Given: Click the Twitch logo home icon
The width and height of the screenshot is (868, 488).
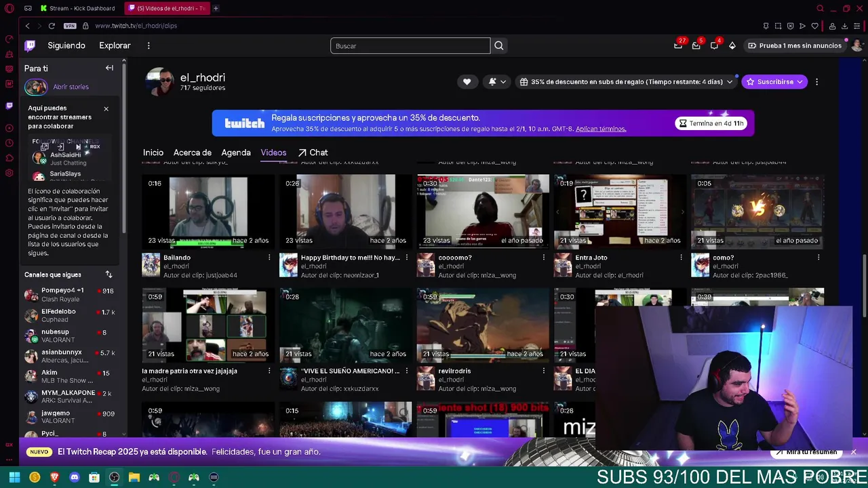Looking at the screenshot, I should pyautogui.click(x=30, y=45).
